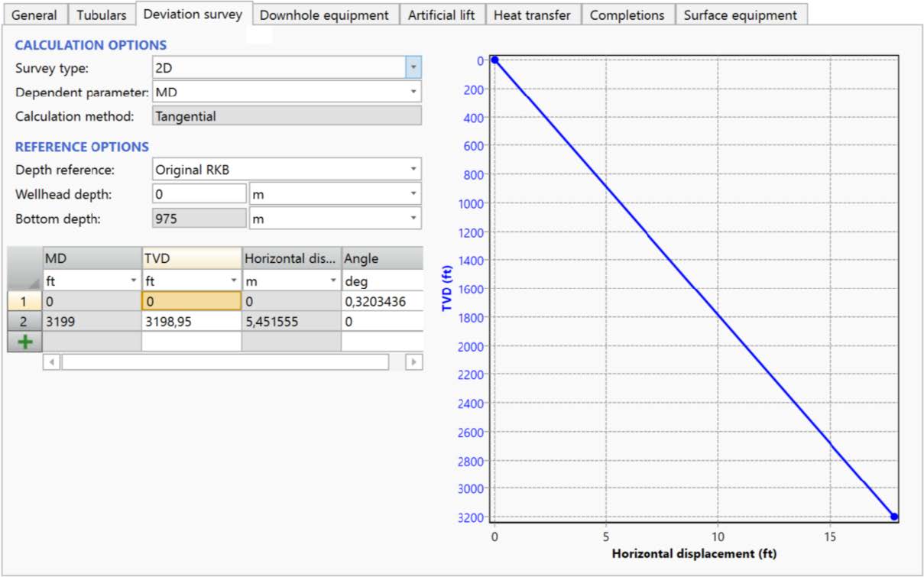Open the Downhole equipment tab
This screenshot has height=577, width=924.
coord(324,15)
